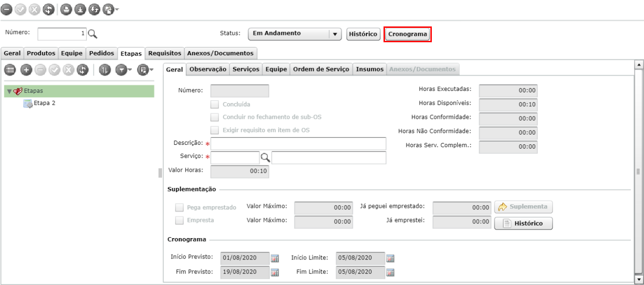The image size is (644, 285).
Task: Click the Cronograma button
Action: pyautogui.click(x=408, y=34)
